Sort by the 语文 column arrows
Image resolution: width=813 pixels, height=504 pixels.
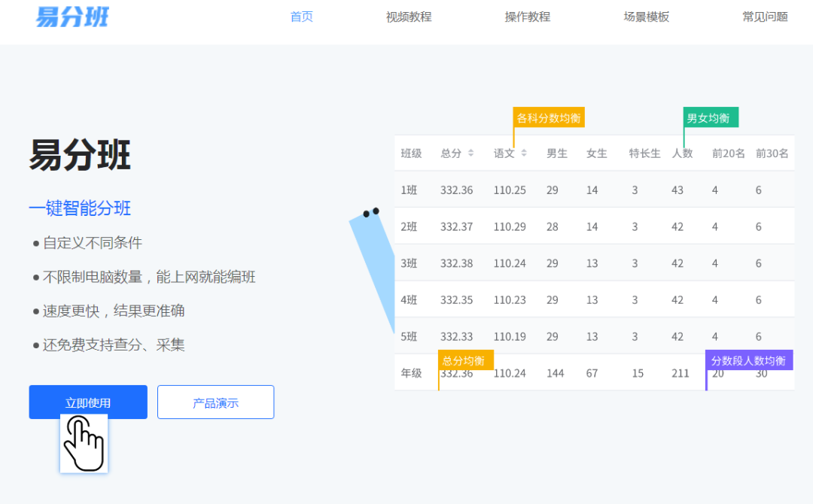pyautogui.click(x=524, y=153)
